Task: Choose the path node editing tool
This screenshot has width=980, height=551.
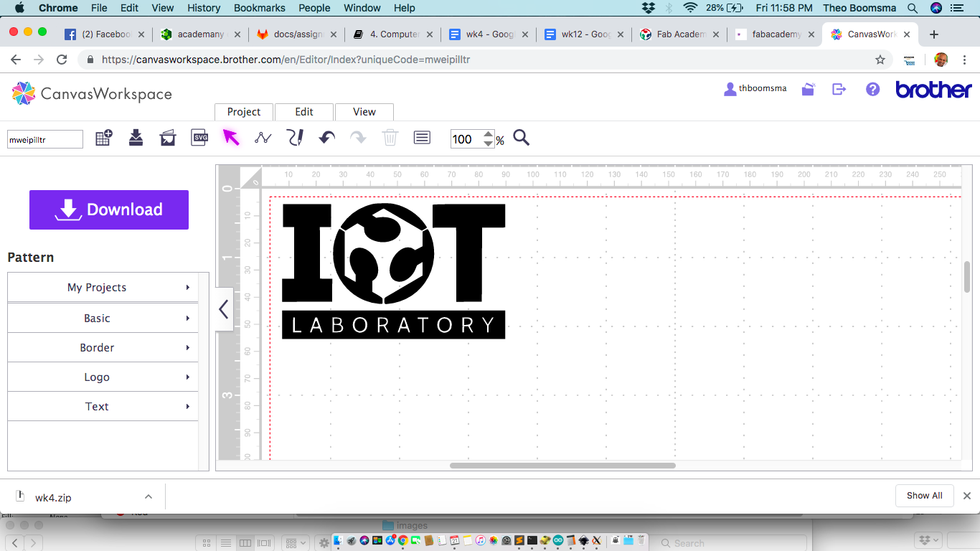Action: [x=263, y=138]
